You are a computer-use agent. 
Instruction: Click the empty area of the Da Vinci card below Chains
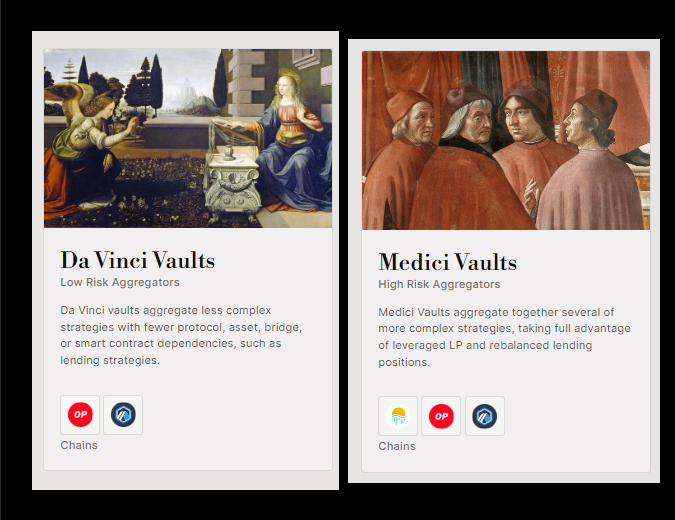(188, 461)
